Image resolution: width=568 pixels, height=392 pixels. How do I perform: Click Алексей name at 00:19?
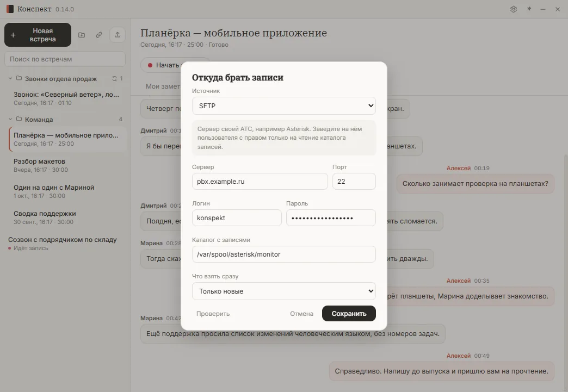(458, 168)
